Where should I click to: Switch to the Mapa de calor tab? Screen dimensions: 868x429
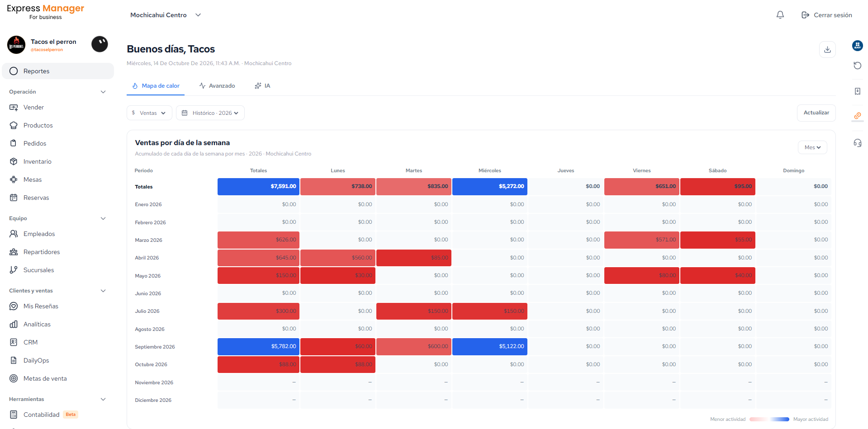pos(156,86)
